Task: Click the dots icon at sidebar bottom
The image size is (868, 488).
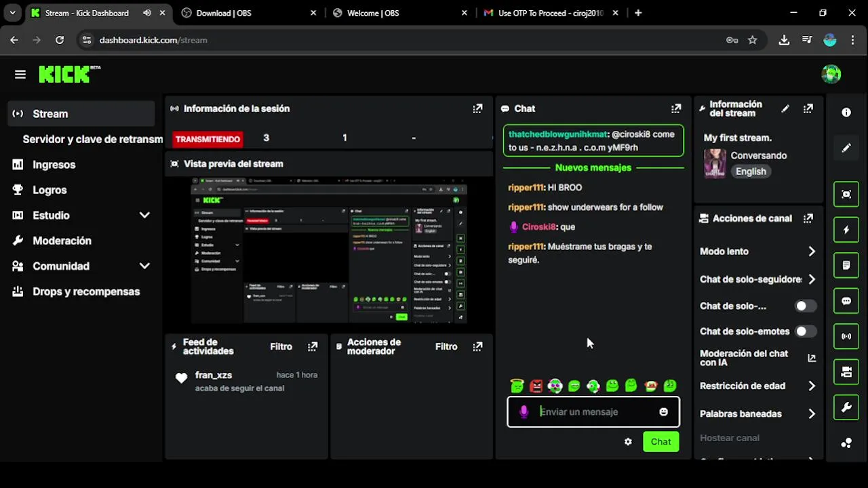Action: tap(846, 443)
